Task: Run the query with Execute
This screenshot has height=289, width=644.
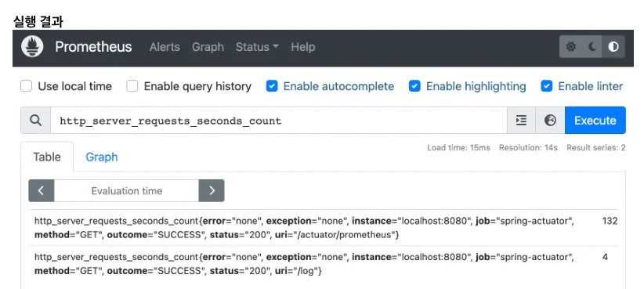Action: (595, 121)
